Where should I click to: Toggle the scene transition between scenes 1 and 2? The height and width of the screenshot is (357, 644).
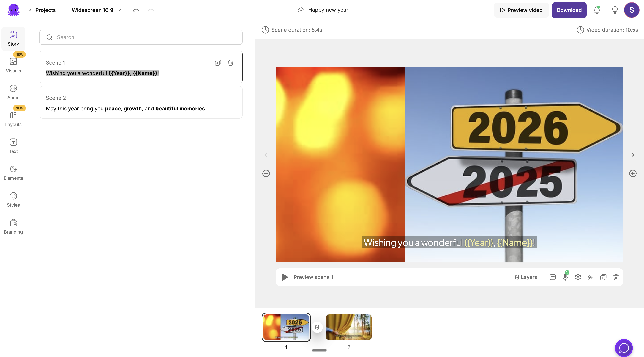point(317,327)
